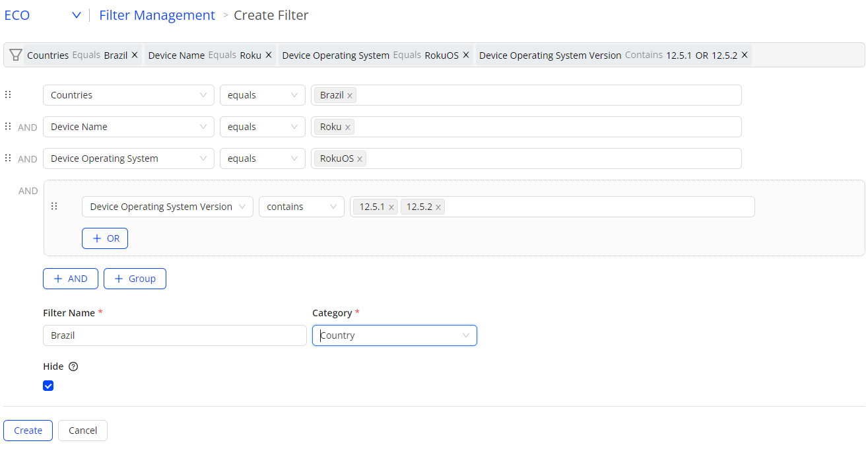The image size is (868, 451).
Task: Add a new Group
Action: tap(135, 279)
